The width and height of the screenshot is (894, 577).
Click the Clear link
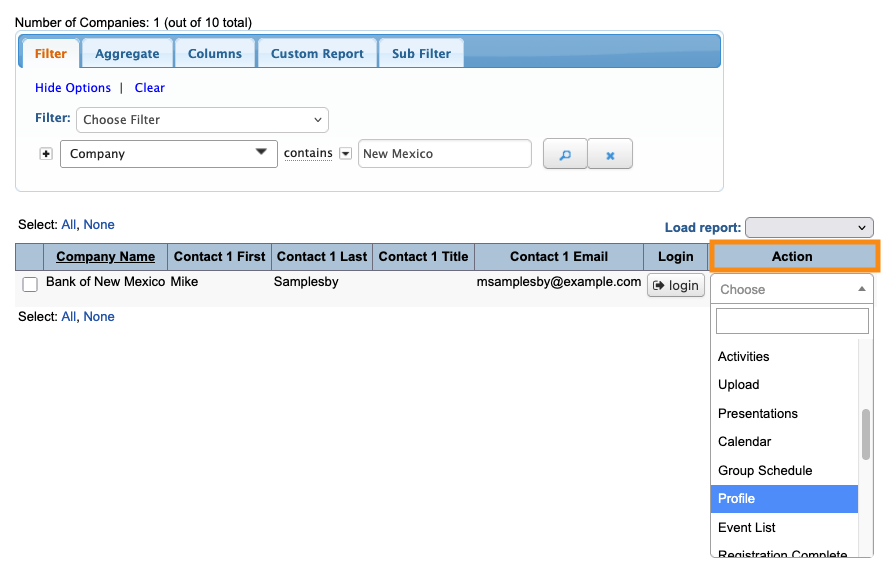click(150, 88)
